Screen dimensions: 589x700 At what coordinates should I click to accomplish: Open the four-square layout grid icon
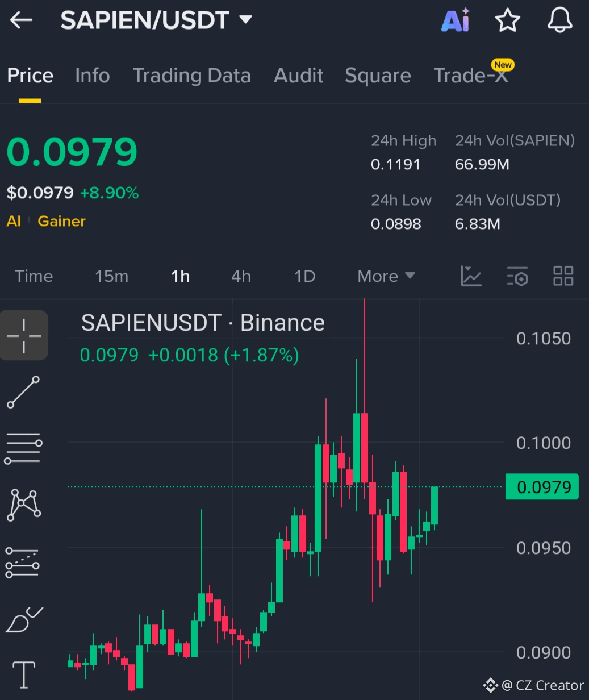(x=563, y=276)
